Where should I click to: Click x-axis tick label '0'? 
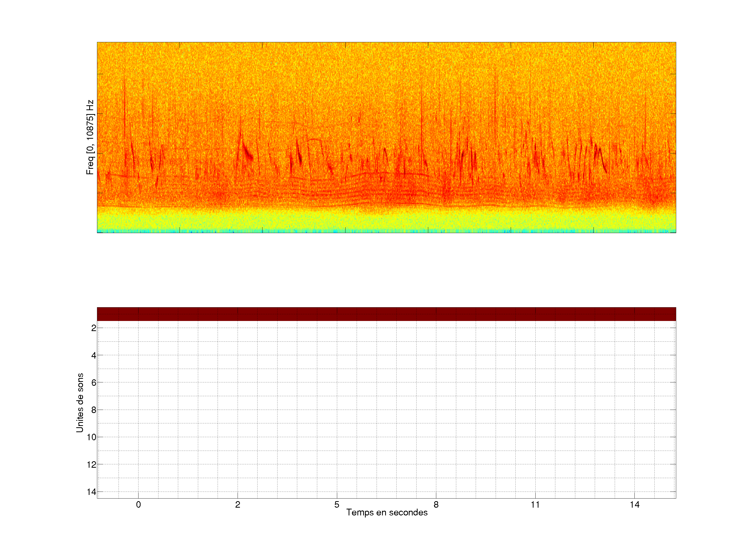point(139,505)
